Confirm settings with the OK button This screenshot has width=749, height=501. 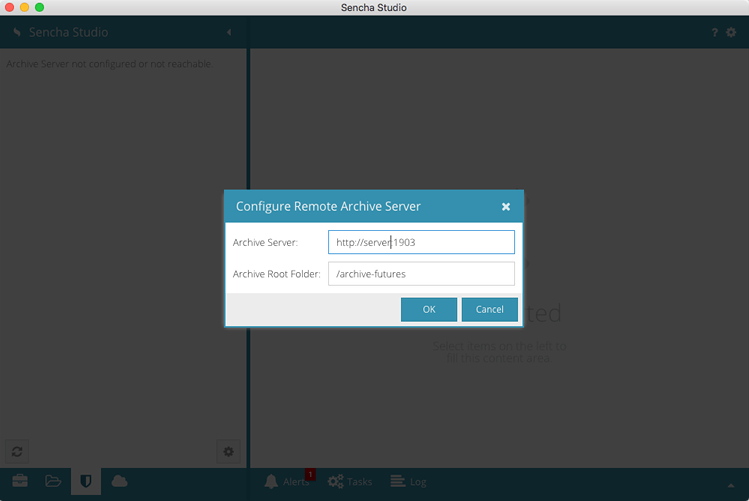(x=428, y=309)
